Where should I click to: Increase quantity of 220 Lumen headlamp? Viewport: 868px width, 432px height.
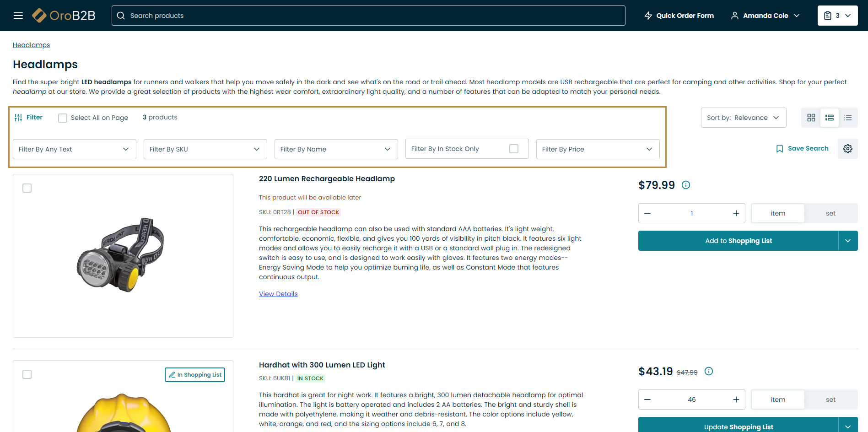736,213
